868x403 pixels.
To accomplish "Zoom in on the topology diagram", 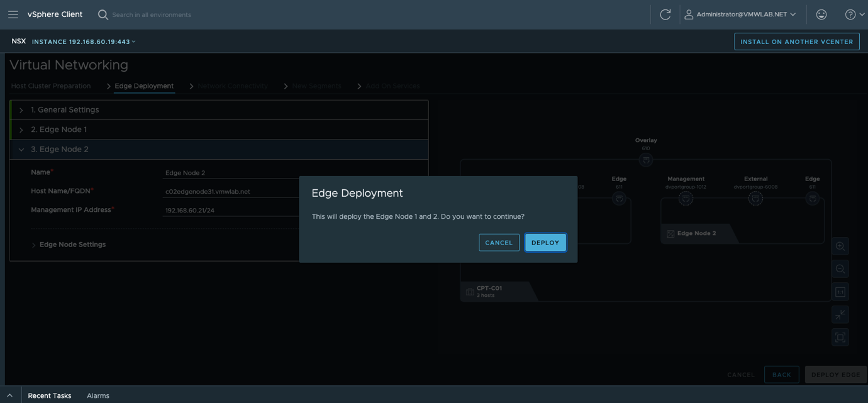I will pos(840,246).
